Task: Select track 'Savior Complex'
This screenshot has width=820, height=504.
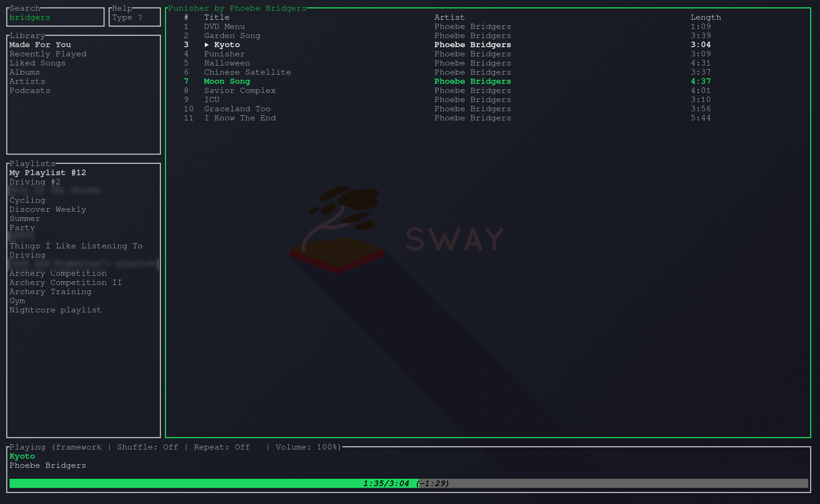Action: point(240,90)
